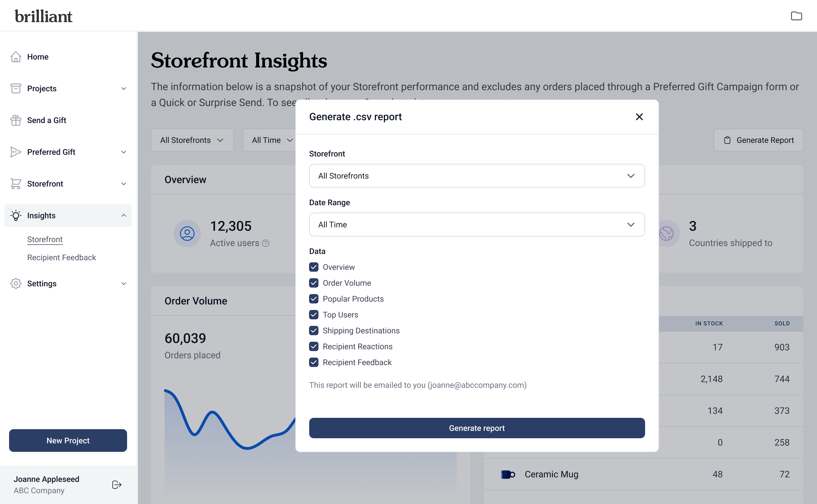817x504 pixels.
Task: Click the Send a Gift icon
Action: point(16,120)
